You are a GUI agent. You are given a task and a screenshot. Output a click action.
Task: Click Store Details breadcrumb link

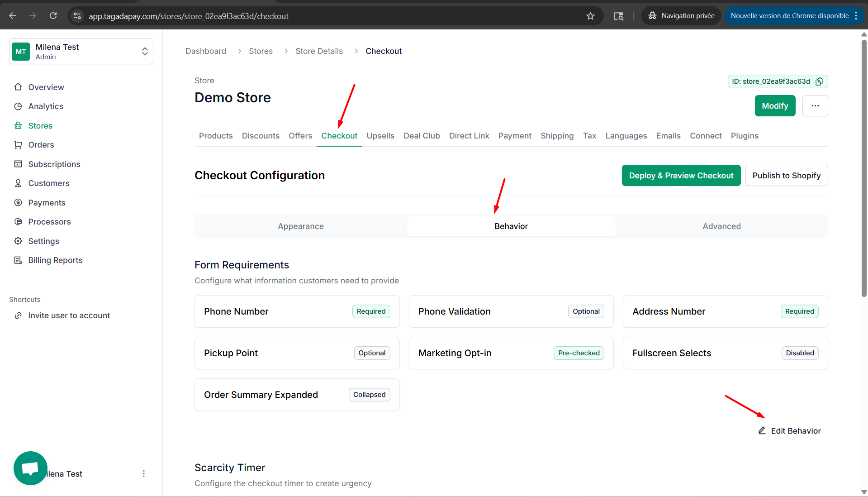(x=319, y=51)
